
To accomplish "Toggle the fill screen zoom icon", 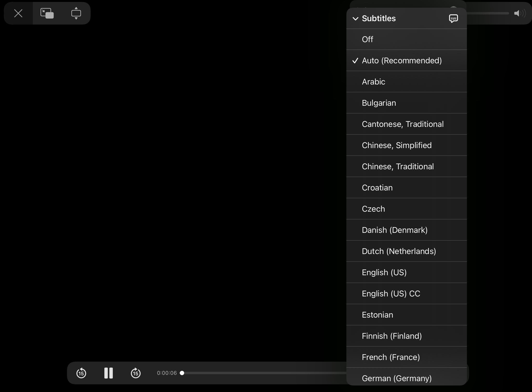I will [x=76, y=13].
